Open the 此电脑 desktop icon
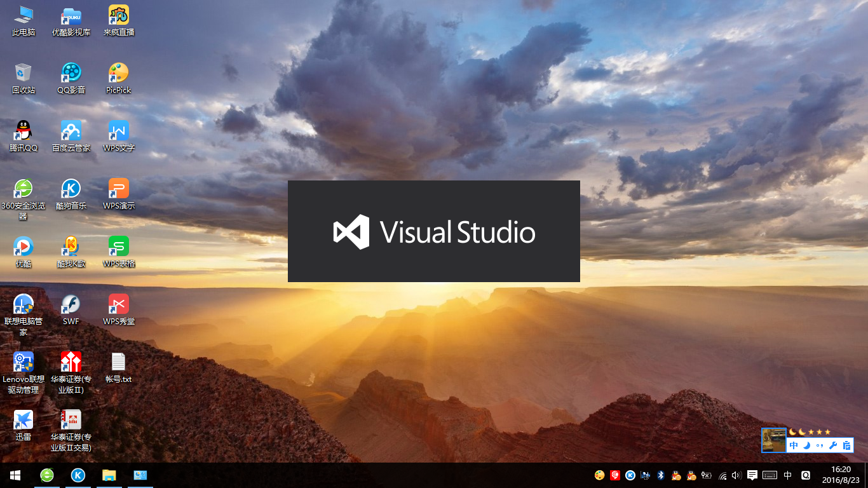Image resolution: width=868 pixels, height=488 pixels. click(24, 20)
